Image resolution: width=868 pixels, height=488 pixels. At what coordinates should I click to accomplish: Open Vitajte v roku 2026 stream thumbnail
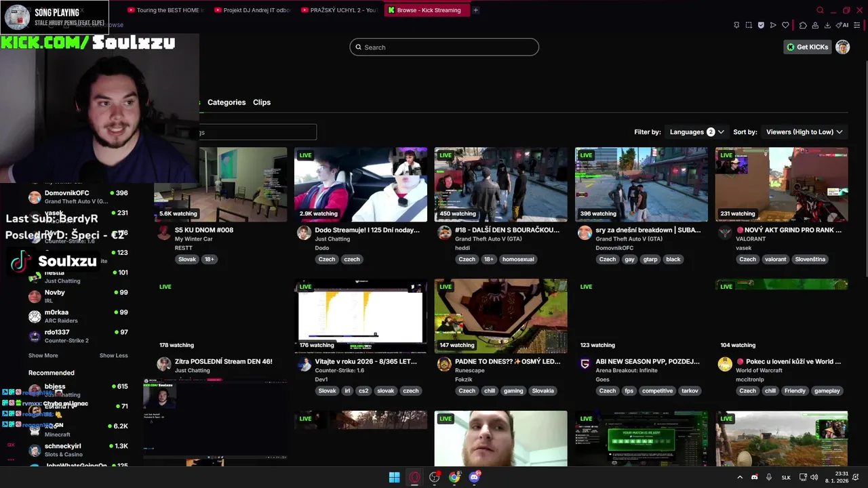pyautogui.click(x=361, y=316)
